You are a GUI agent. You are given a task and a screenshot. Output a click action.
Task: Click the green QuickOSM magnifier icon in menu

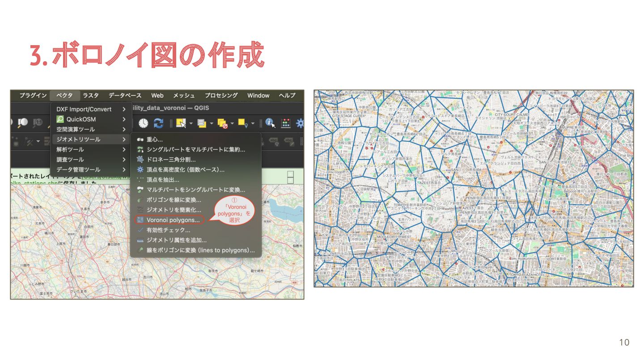coord(60,119)
